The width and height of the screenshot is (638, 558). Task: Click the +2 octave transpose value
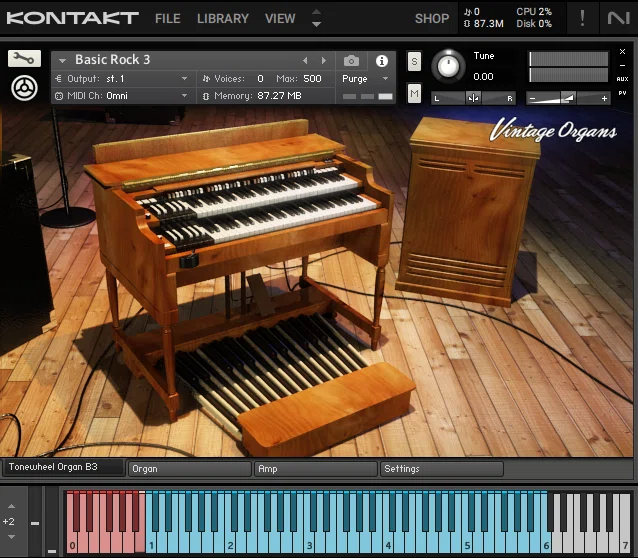tap(9, 521)
